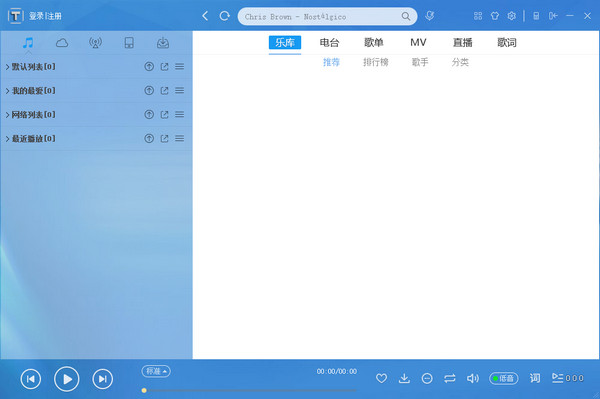This screenshot has height=399, width=600.
Task: Select the 直播 tab
Action: pyautogui.click(x=463, y=42)
